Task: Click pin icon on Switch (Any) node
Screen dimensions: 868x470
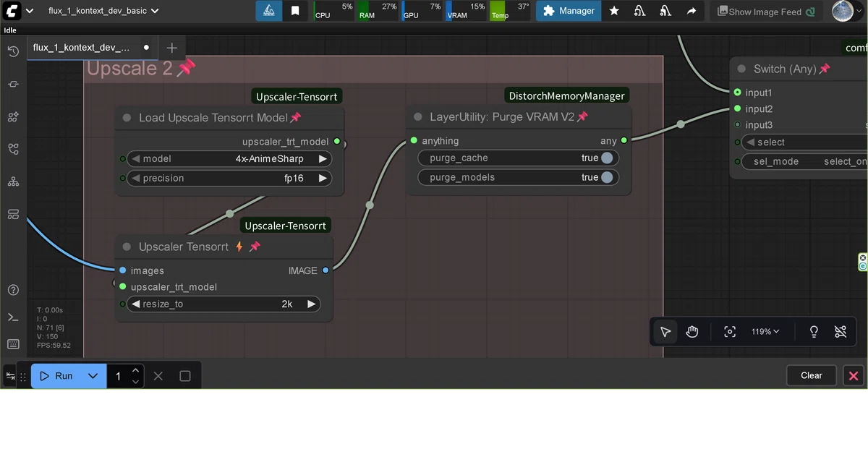Action: tap(825, 69)
